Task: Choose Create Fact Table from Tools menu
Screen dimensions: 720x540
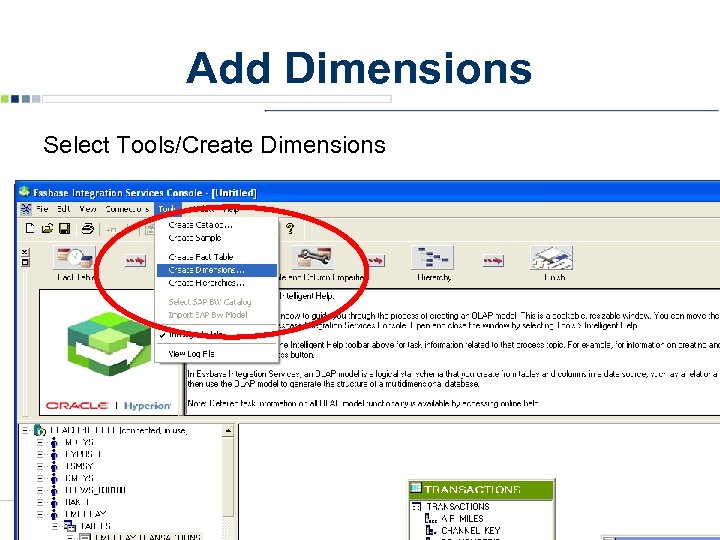Action: click(x=217, y=257)
